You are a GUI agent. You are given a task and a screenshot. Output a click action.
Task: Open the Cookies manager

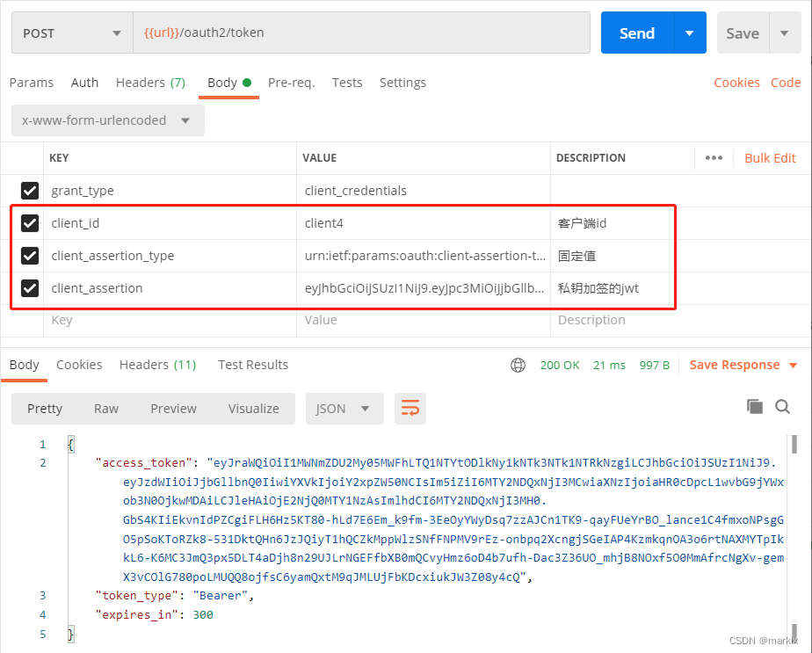tap(736, 82)
